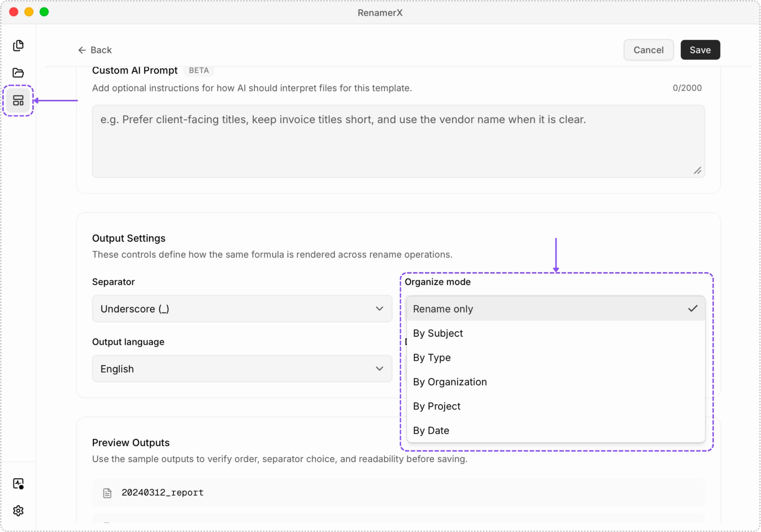
Task: Click the Output Settings heading
Action: [129, 238]
